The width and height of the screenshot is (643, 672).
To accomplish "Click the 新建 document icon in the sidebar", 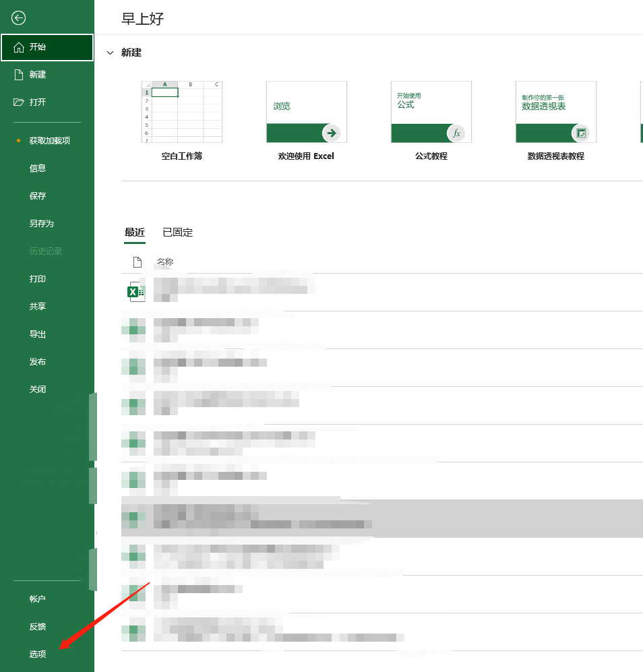I will click(x=18, y=75).
